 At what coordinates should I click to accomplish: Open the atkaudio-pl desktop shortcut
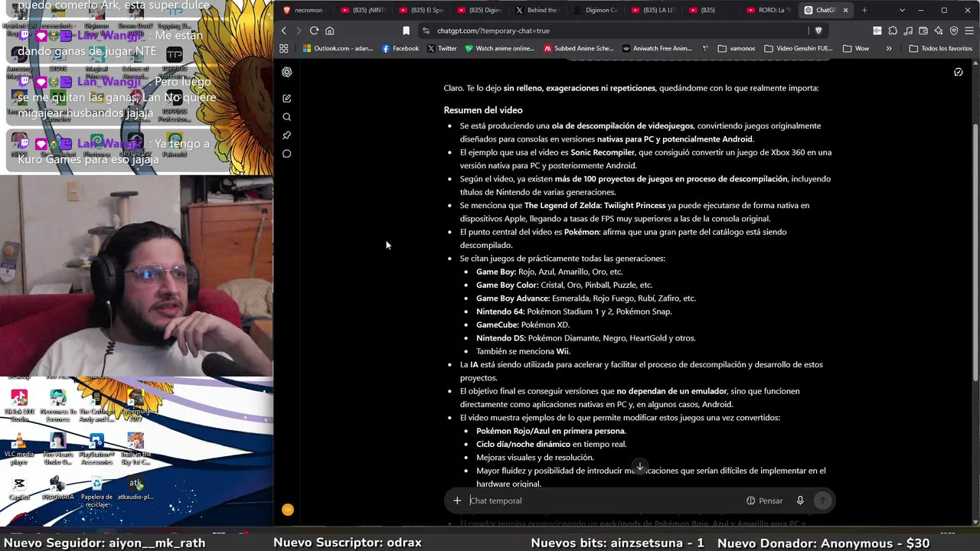(136, 488)
